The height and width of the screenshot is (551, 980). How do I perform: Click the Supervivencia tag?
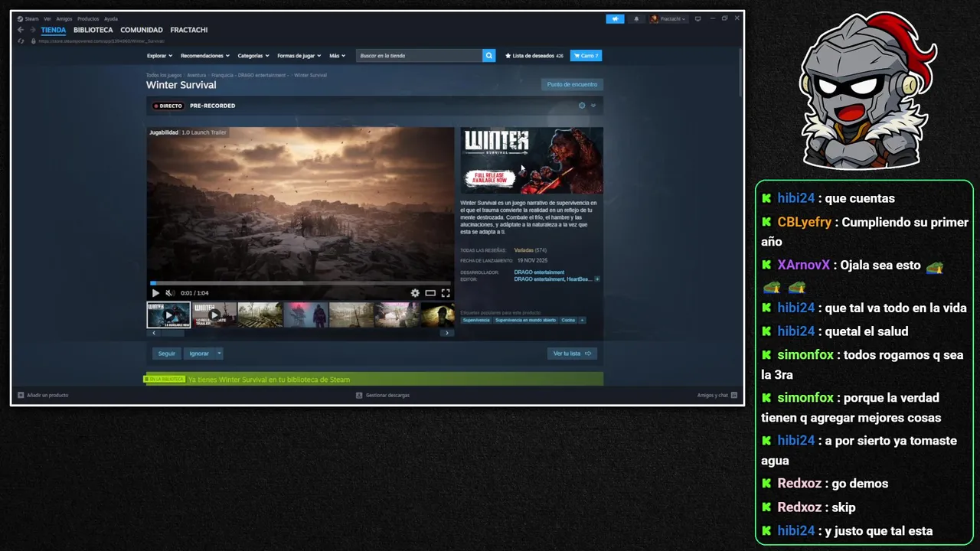[476, 320]
